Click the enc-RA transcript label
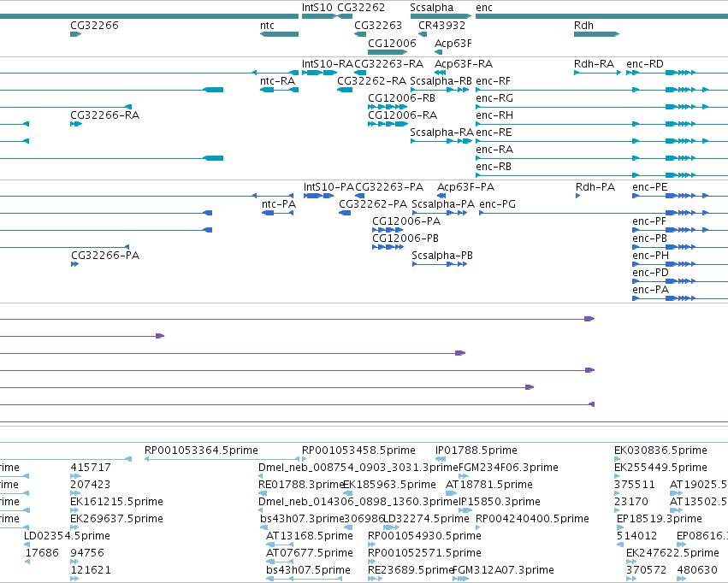This screenshot has height=583, width=728. click(494, 150)
